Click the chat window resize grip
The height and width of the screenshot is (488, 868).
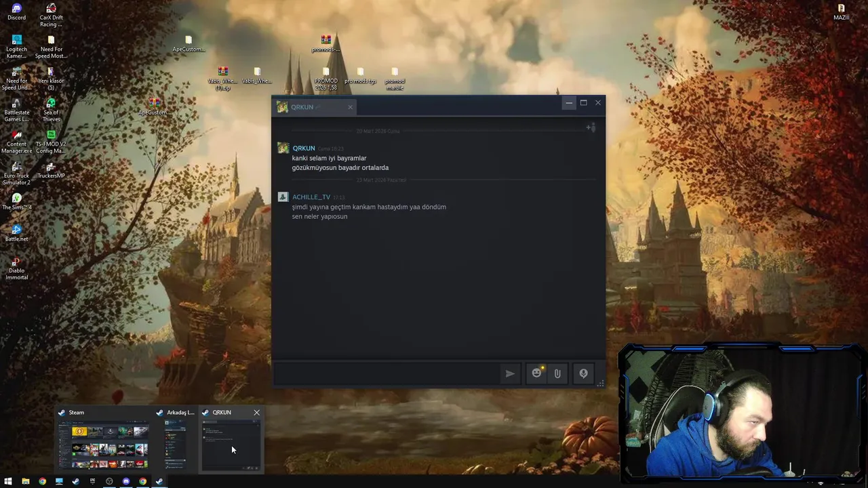[x=600, y=384]
